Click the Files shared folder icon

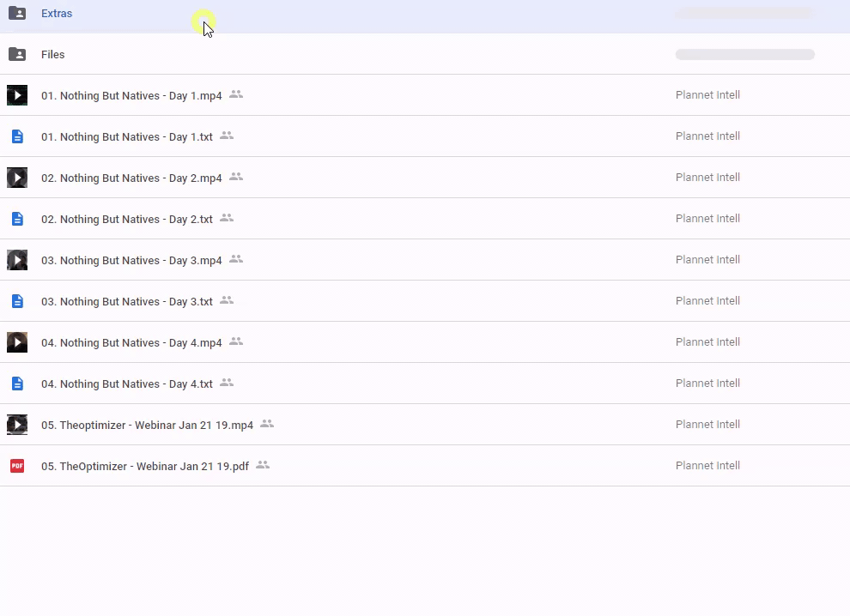coord(17,55)
